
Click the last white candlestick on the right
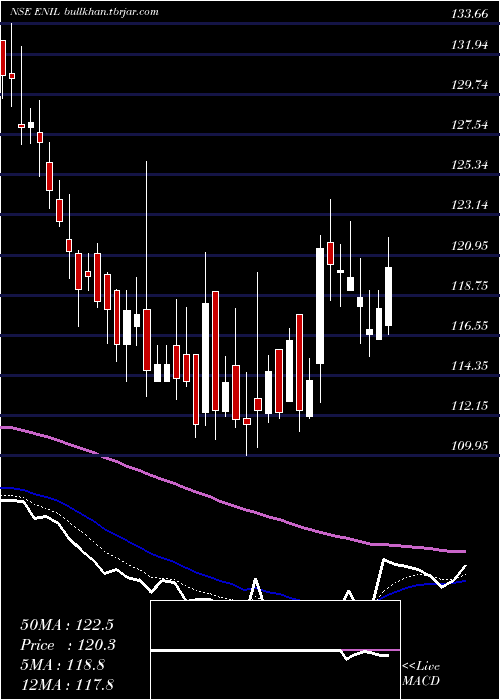coord(388,296)
